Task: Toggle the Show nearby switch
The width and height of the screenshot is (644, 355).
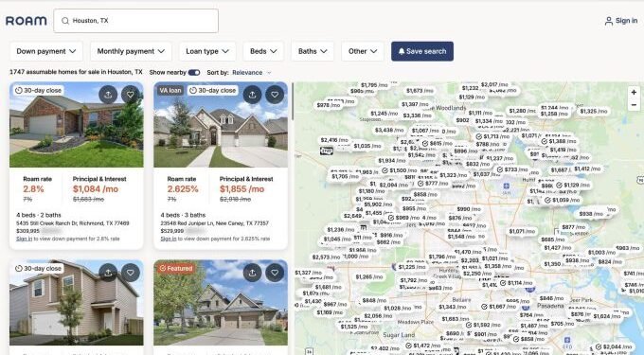Action: tap(194, 73)
